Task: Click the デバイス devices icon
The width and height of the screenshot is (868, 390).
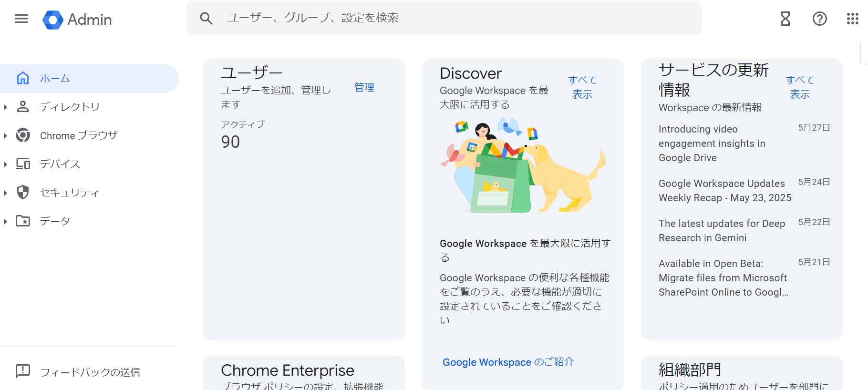Action: pyautogui.click(x=23, y=164)
